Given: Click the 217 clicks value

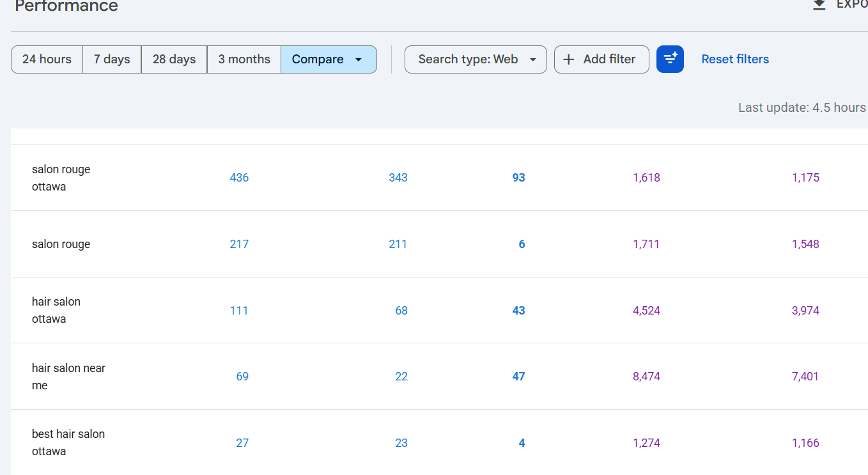Looking at the screenshot, I should click(239, 244).
